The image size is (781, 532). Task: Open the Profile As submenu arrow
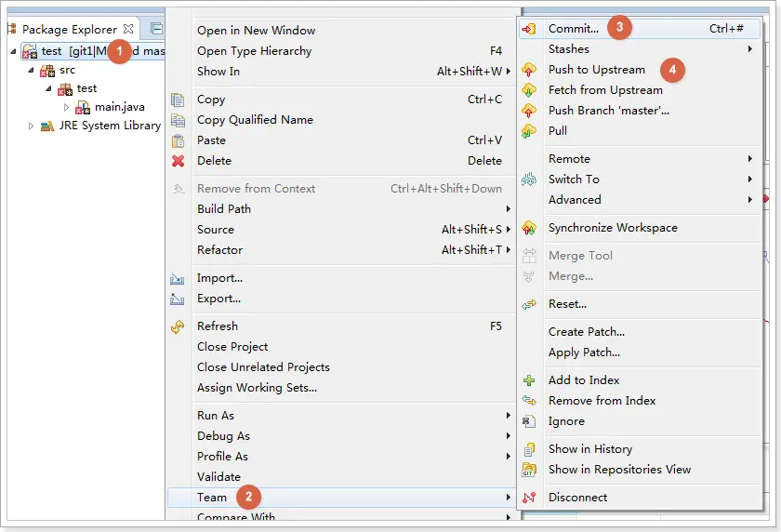pos(508,457)
